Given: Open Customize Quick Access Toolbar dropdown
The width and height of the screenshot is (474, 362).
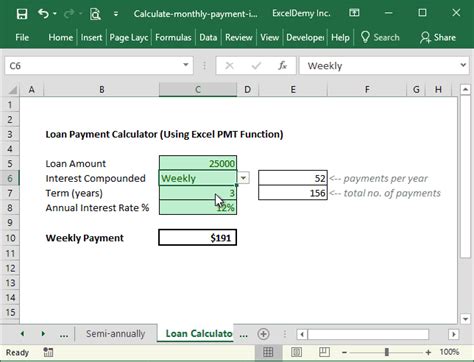Looking at the screenshot, I should point(116,14).
